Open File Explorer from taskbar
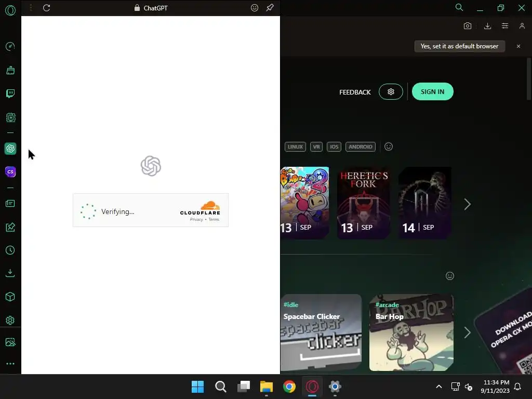This screenshot has width=532, height=399. point(267,387)
